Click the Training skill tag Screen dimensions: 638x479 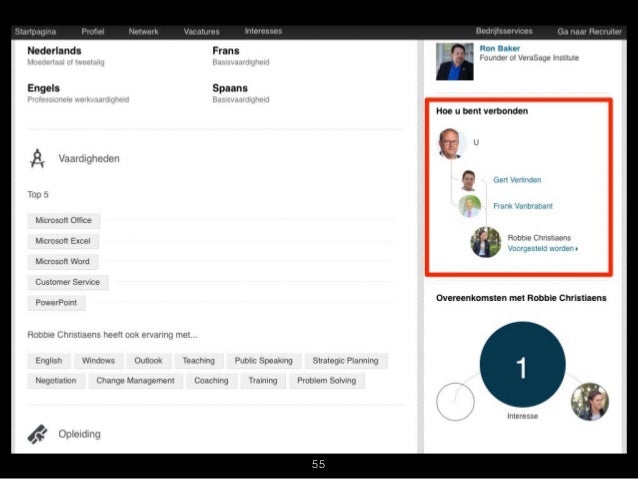point(263,381)
